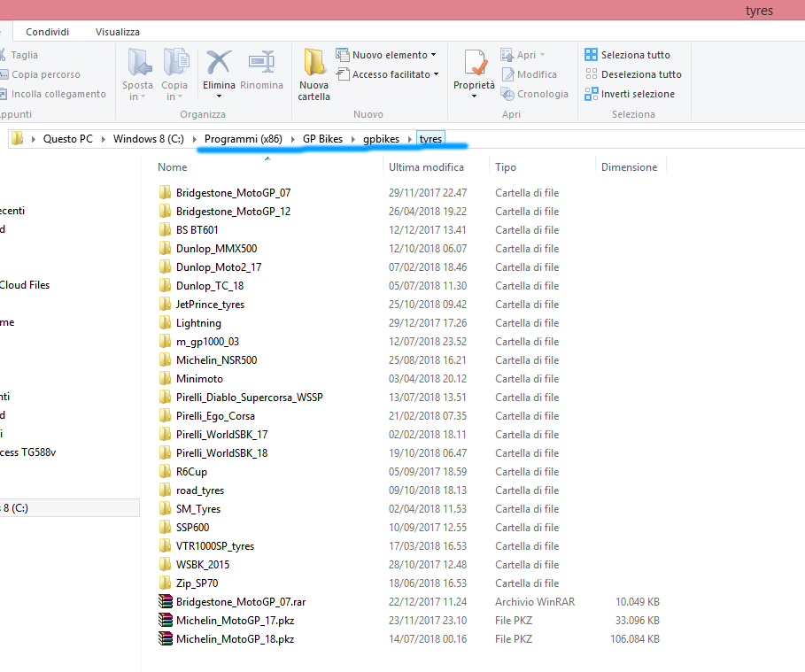This screenshot has height=672, width=805.
Task: Create a folder with Nuova cartella icon
Action: (x=313, y=62)
